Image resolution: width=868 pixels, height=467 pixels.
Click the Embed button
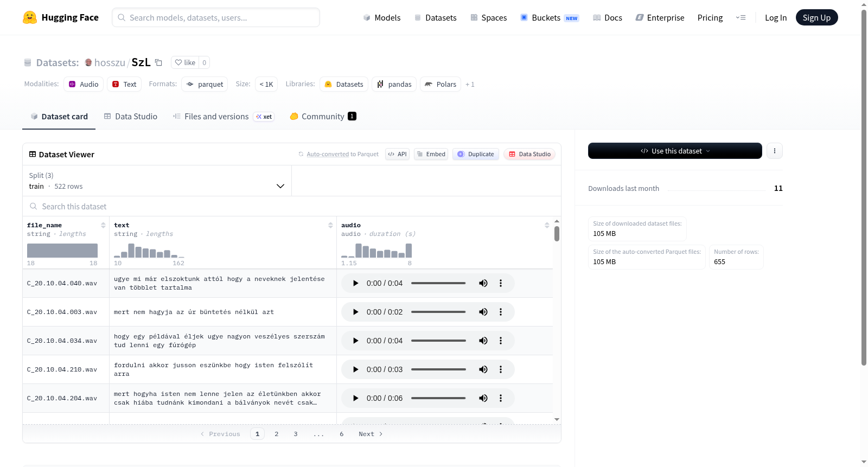click(431, 154)
